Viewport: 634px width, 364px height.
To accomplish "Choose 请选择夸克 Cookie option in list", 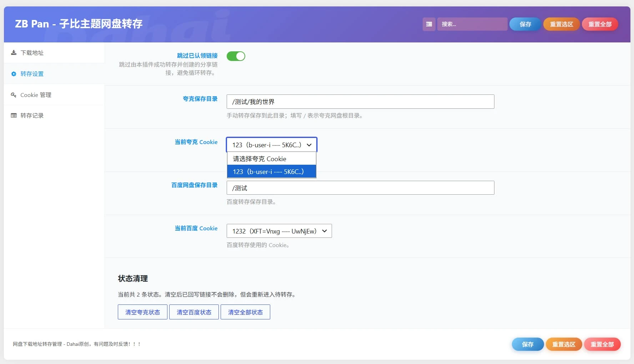I will pyautogui.click(x=272, y=159).
